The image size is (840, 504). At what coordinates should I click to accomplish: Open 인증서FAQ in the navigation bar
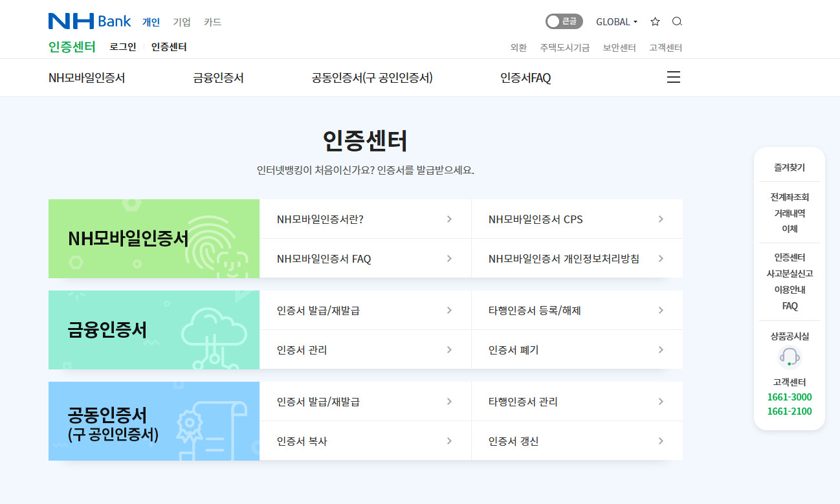tap(525, 78)
